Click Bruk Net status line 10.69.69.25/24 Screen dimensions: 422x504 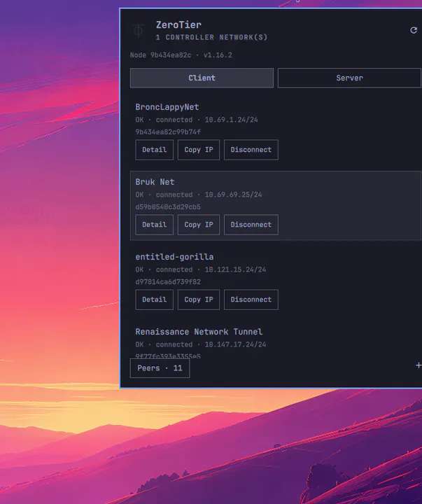[x=199, y=195]
